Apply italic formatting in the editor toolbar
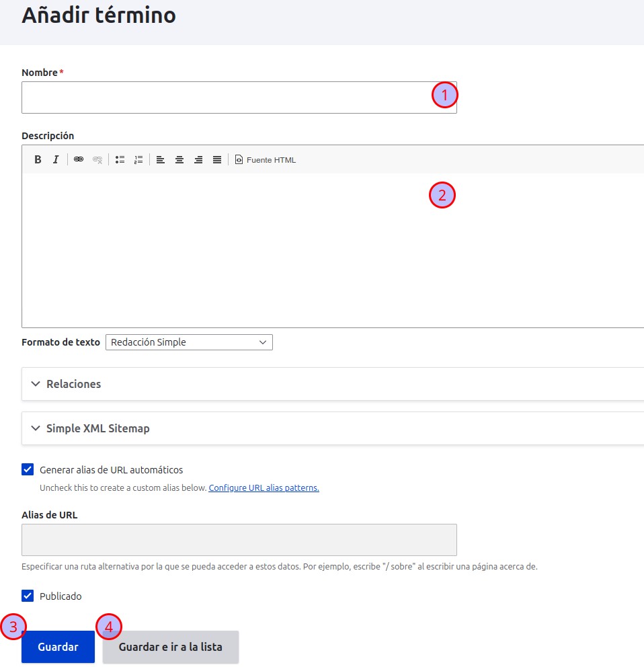The width and height of the screenshot is (644, 667). tap(56, 159)
